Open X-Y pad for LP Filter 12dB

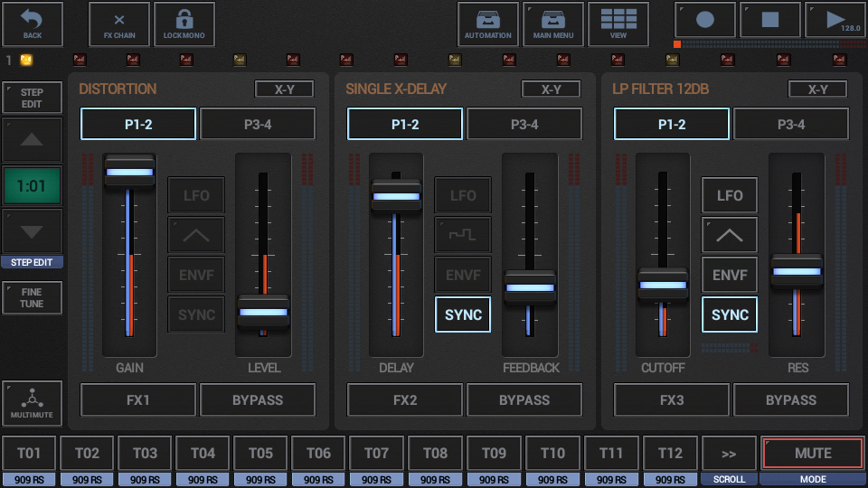[x=817, y=89]
